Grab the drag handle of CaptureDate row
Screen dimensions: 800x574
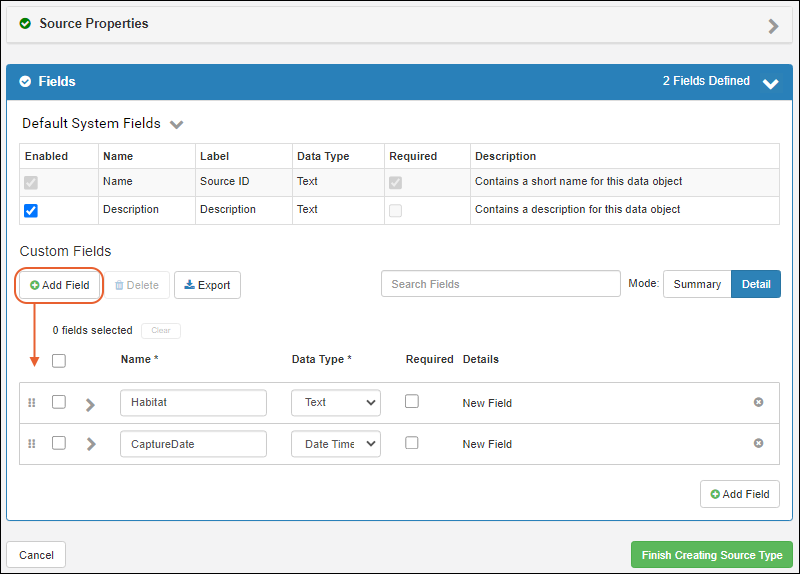(x=31, y=443)
